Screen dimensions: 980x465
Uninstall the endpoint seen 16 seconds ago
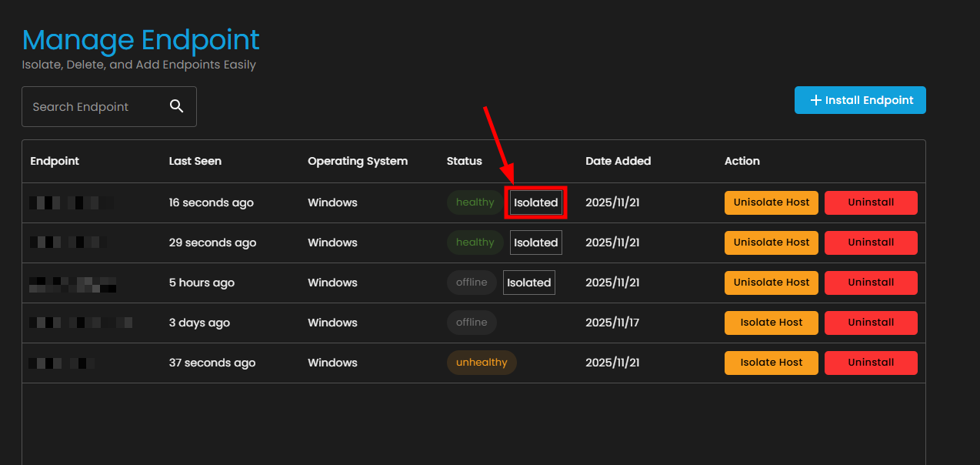point(871,202)
